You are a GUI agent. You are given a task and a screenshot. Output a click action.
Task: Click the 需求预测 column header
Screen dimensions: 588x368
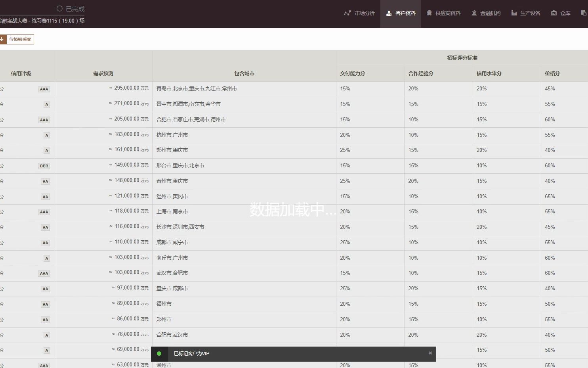(x=103, y=73)
